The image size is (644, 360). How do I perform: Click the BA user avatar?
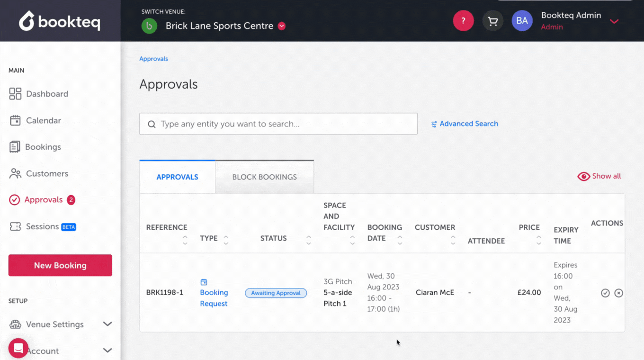pyautogui.click(x=522, y=21)
